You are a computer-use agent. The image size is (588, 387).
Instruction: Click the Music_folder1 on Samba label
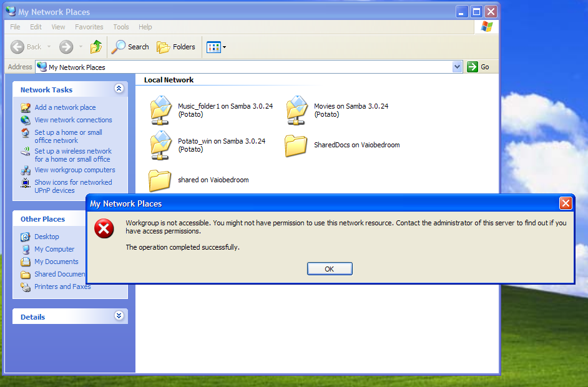225,110
